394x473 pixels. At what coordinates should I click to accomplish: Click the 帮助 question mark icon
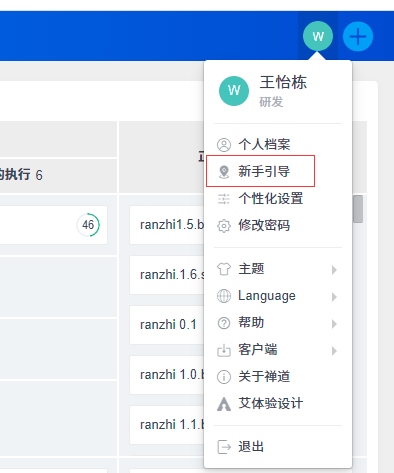224,323
